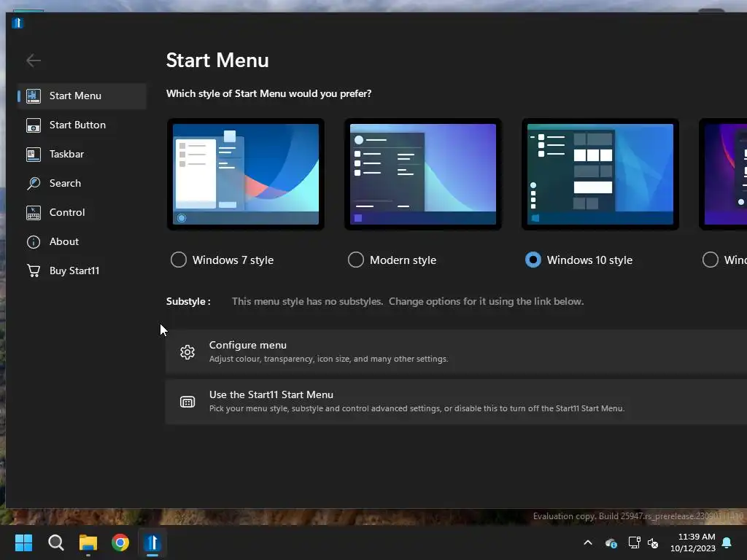Click the back arrow in the sidebar

[34, 61]
